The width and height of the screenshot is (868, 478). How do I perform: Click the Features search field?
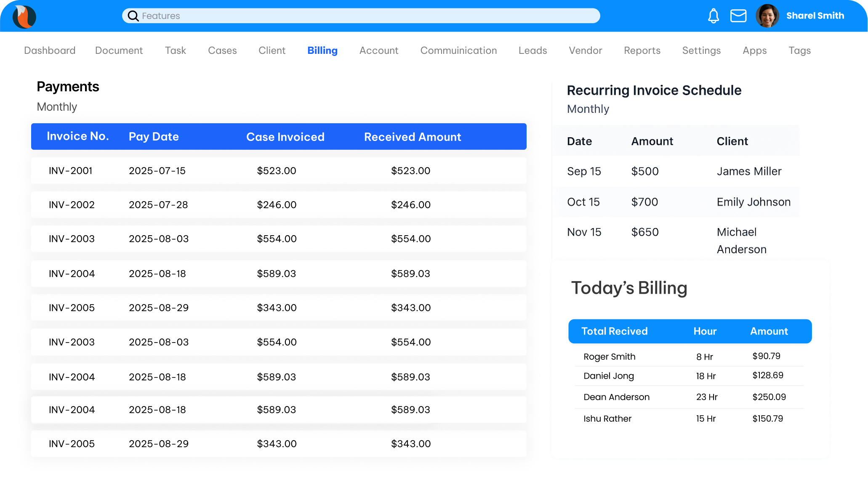tap(362, 16)
